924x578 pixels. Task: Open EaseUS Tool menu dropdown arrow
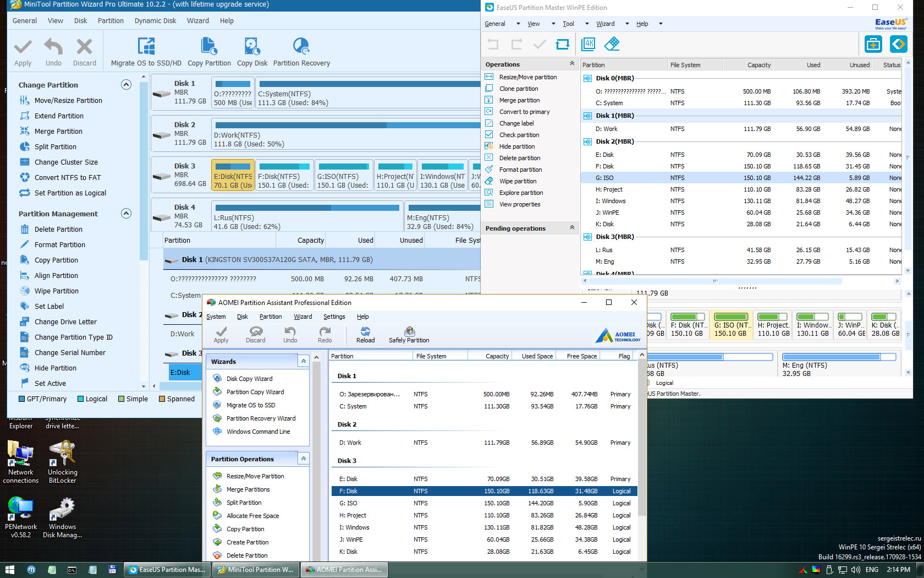pos(587,24)
